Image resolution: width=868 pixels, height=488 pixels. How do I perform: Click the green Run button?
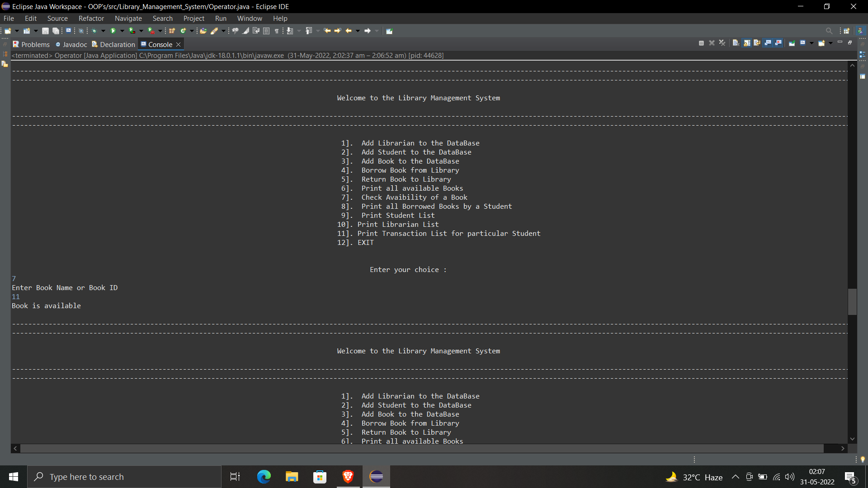113,31
